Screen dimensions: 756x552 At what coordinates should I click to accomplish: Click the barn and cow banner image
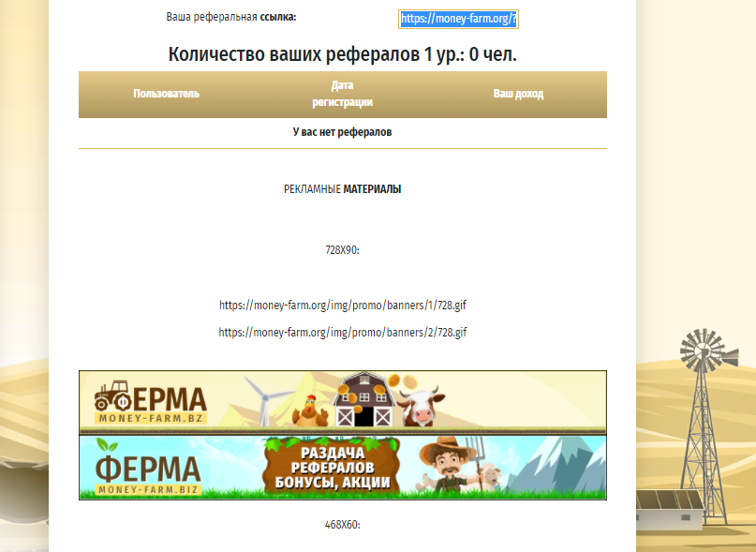(343, 402)
